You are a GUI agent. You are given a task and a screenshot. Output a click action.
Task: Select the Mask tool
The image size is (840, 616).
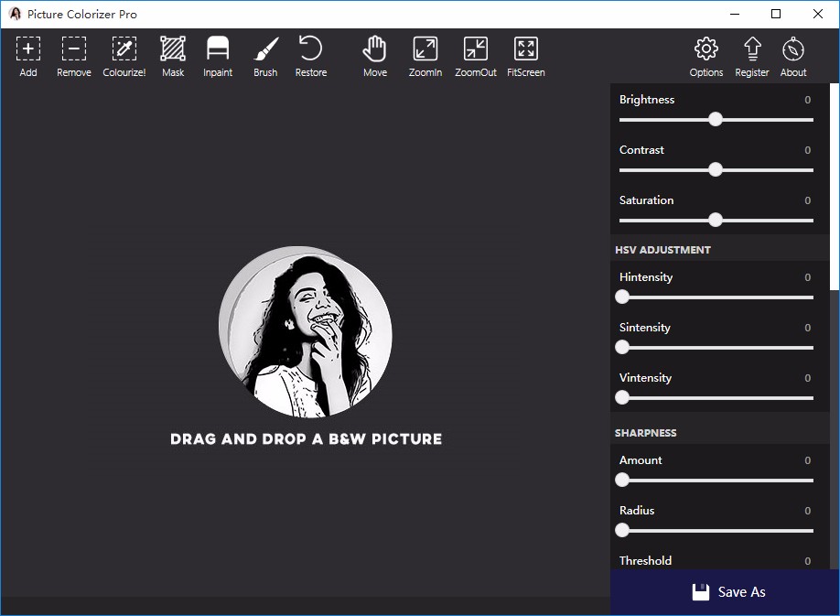[x=173, y=49]
